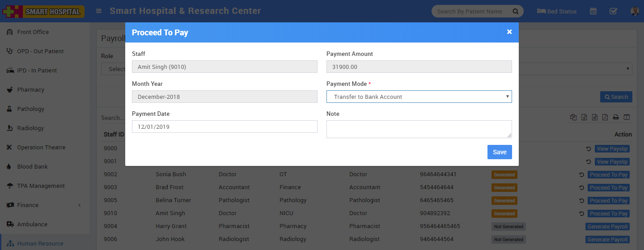Click the print icon above the table
The width and height of the screenshot is (644, 250).
point(616,118)
